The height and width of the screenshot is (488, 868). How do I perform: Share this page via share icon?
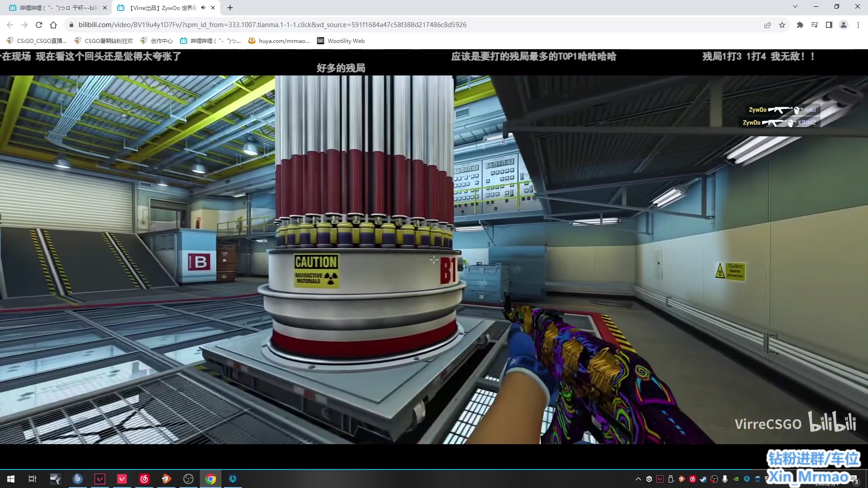[768, 25]
